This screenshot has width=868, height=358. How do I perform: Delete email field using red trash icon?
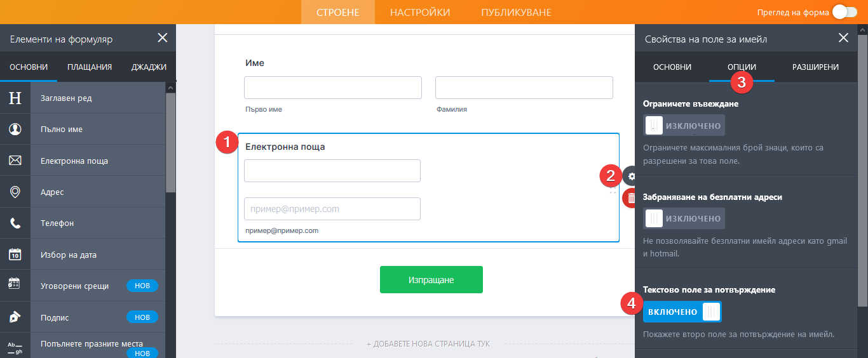pos(631,199)
